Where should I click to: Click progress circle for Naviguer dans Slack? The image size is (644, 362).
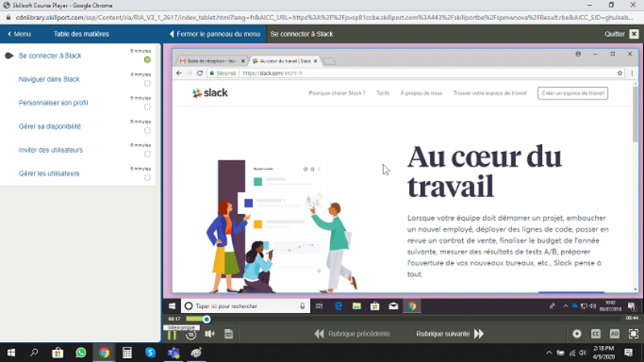coord(147,84)
